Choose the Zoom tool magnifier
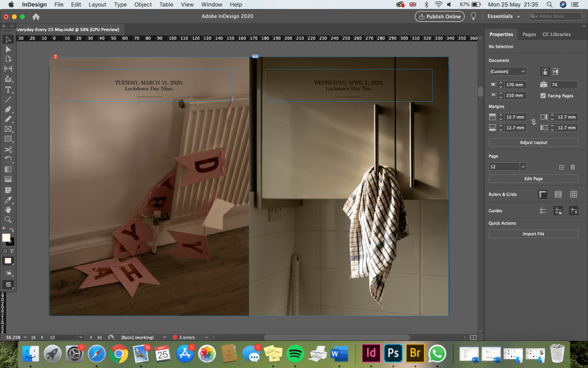 click(x=9, y=219)
